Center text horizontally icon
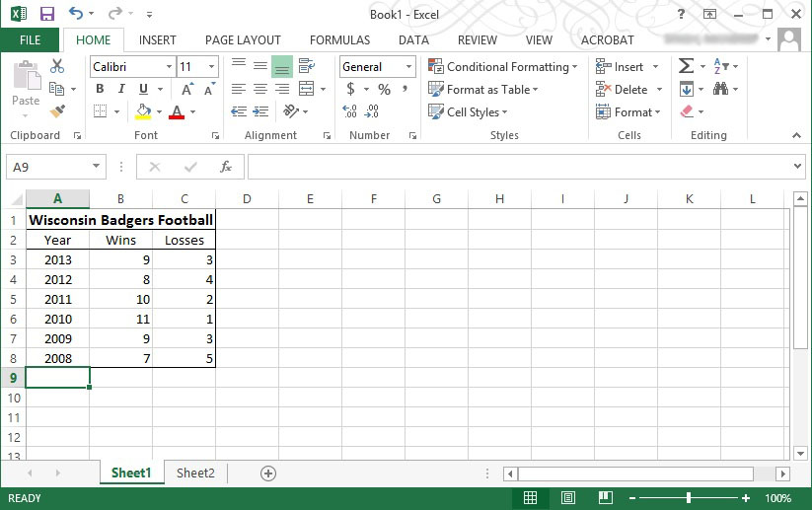The height and width of the screenshot is (510, 812). 260,89
